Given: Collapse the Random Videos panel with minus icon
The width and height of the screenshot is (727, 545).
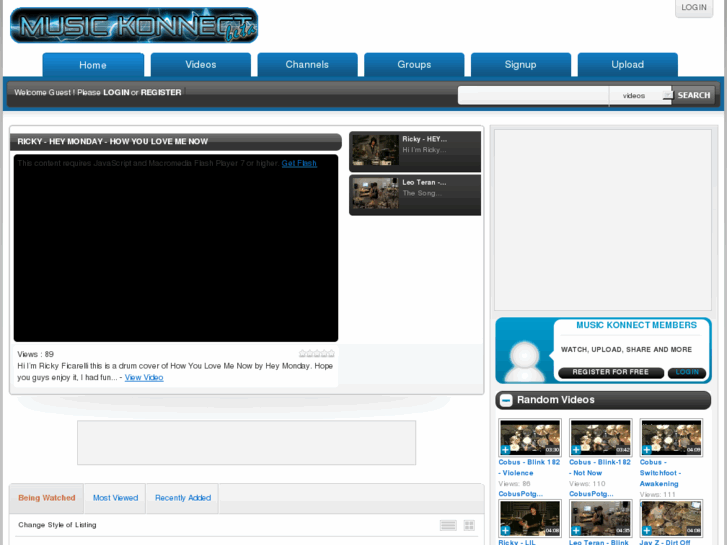Looking at the screenshot, I should 506,400.
